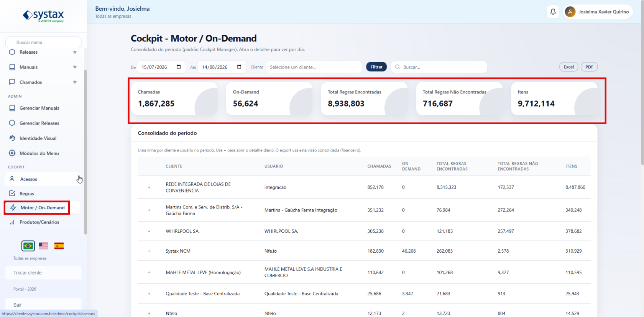Focus the Buscar menu search field
644x317 pixels.
pos(43,42)
